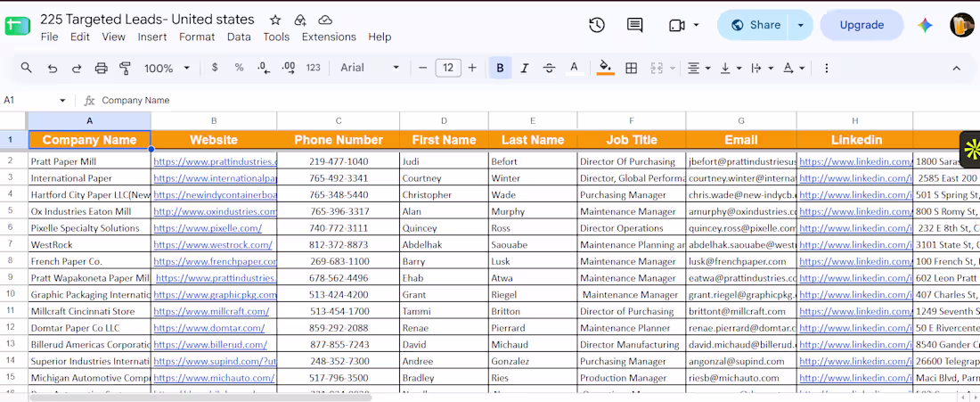Open Share options dropdown arrow
Viewport: 980px width, 402px height.
[801, 25]
